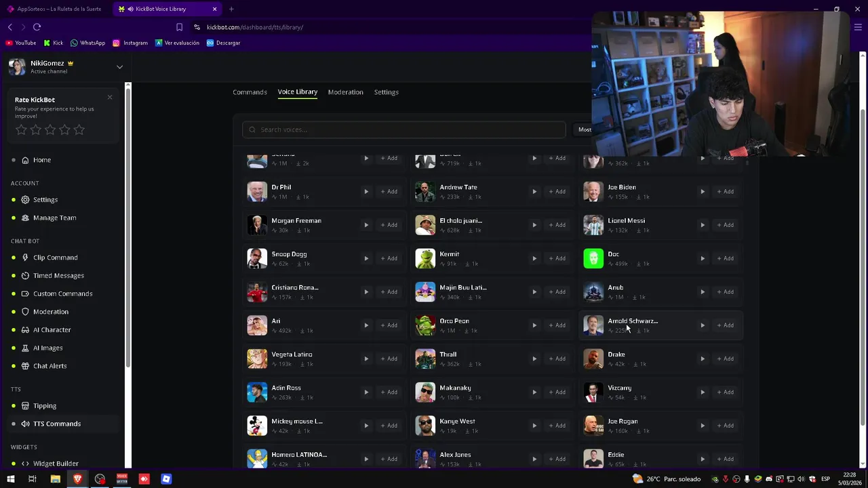The image size is (868, 488).
Task: Dismiss the Rate KickBot card
Action: (x=110, y=97)
